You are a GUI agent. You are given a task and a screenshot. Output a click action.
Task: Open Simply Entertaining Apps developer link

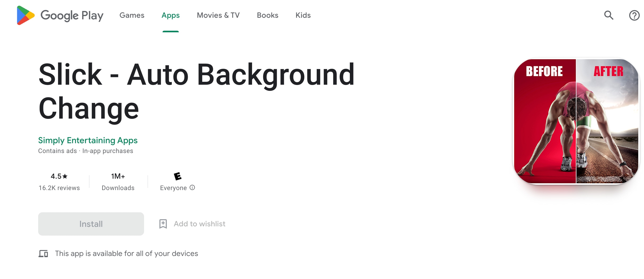click(x=88, y=140)
